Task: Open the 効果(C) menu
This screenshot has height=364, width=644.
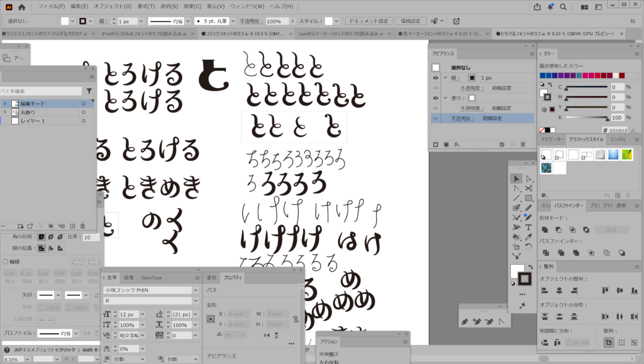Action: point(193,6)
